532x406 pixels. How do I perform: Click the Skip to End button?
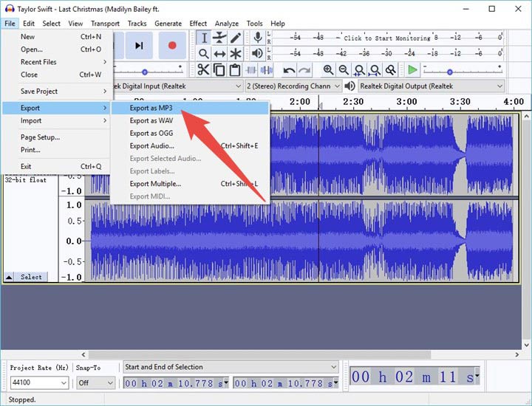139,46
